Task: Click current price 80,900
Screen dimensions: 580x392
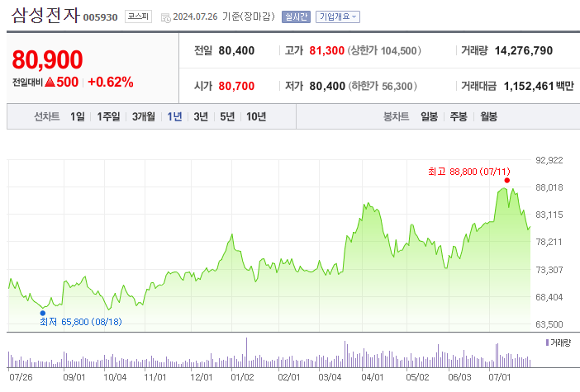Action: tap(47, 59)
